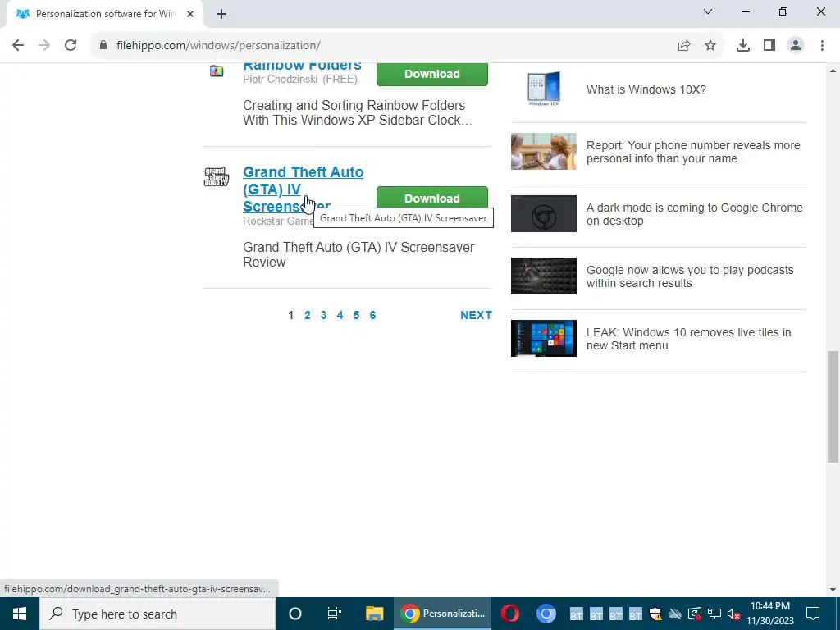Go to results page 6
This screenshot has height=630, width=840.
[x=372, y=315]
